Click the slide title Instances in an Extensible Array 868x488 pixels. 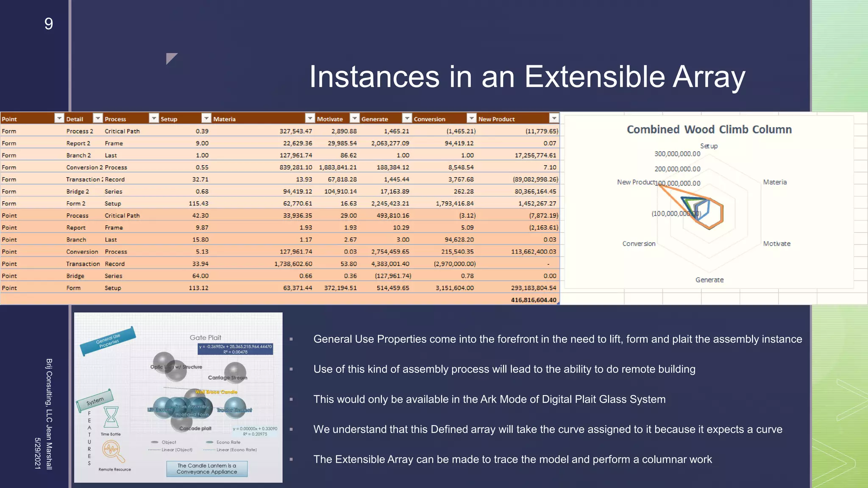click(x=527, y=77)
